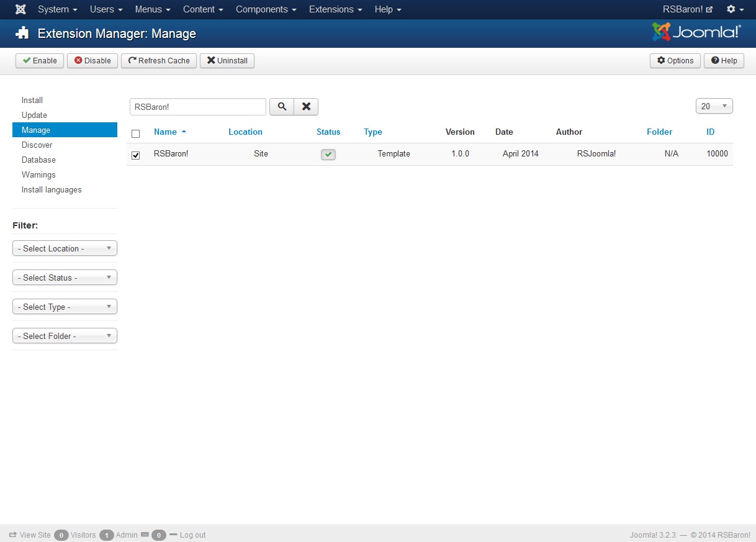756x542 pixels.
Task: Click the Template type cell
Action: pos(394,153)
